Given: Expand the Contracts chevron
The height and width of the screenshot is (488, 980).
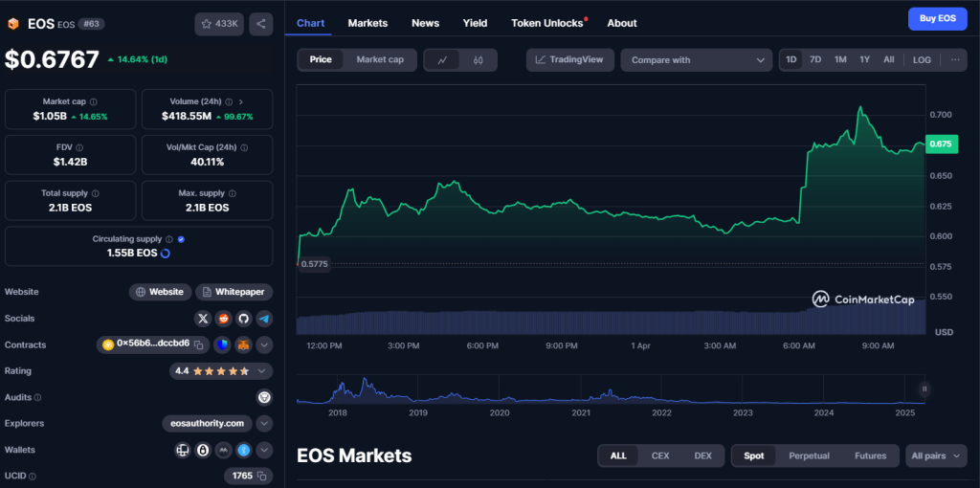Looking at the screenshot, I should tap(264, 344).
